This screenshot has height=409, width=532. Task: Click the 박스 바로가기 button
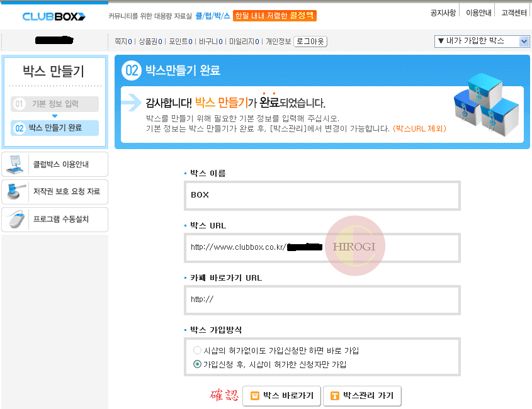coord(281,396)
